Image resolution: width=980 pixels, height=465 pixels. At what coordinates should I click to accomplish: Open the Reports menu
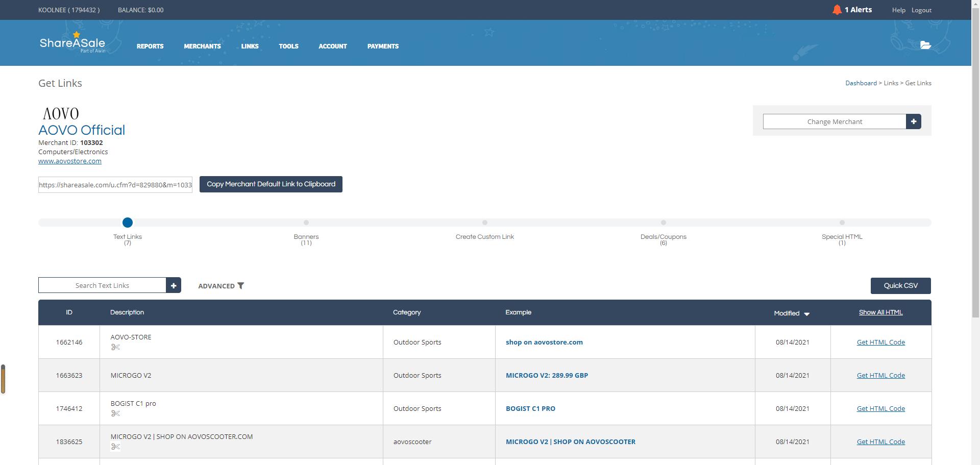coord(150,46)
